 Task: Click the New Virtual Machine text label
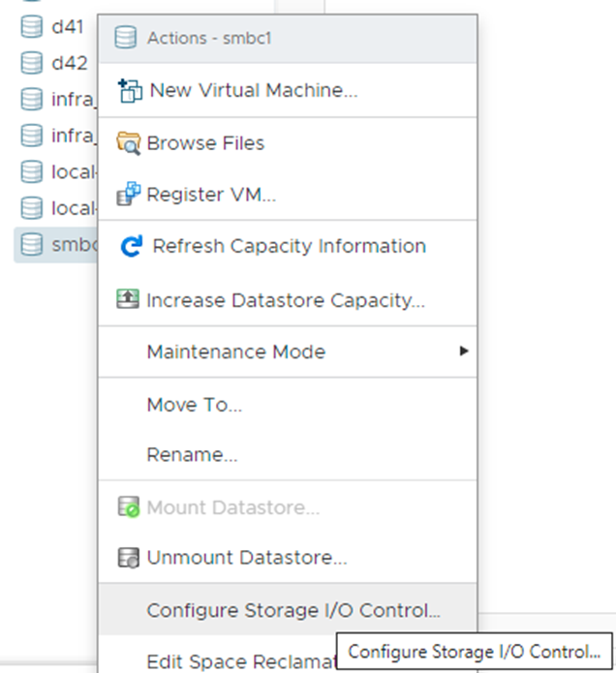pyautogui.click(x=253, y=91)
